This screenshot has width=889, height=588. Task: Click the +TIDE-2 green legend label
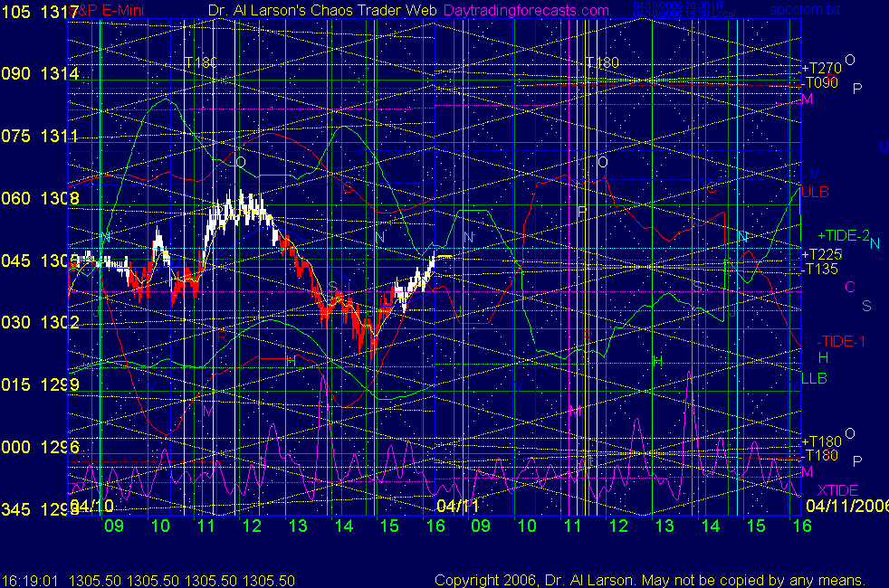coord(843,236)
